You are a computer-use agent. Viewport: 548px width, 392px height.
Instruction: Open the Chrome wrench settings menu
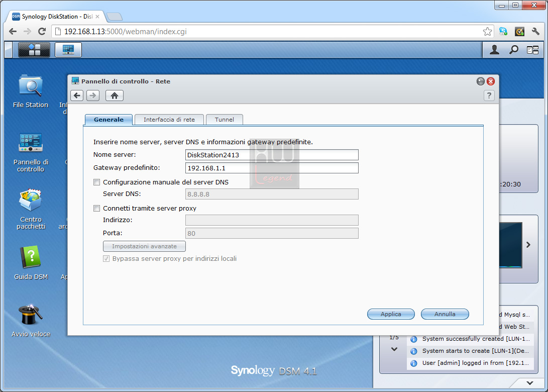tap(535, 32)
